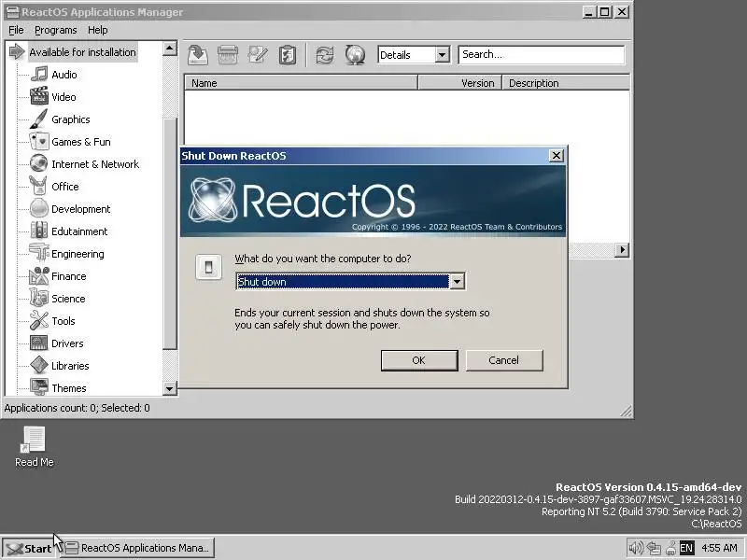The height and width of the screenshot is (560, 747).
Task: Open the Programs menu
Action: tap(55, 30)
